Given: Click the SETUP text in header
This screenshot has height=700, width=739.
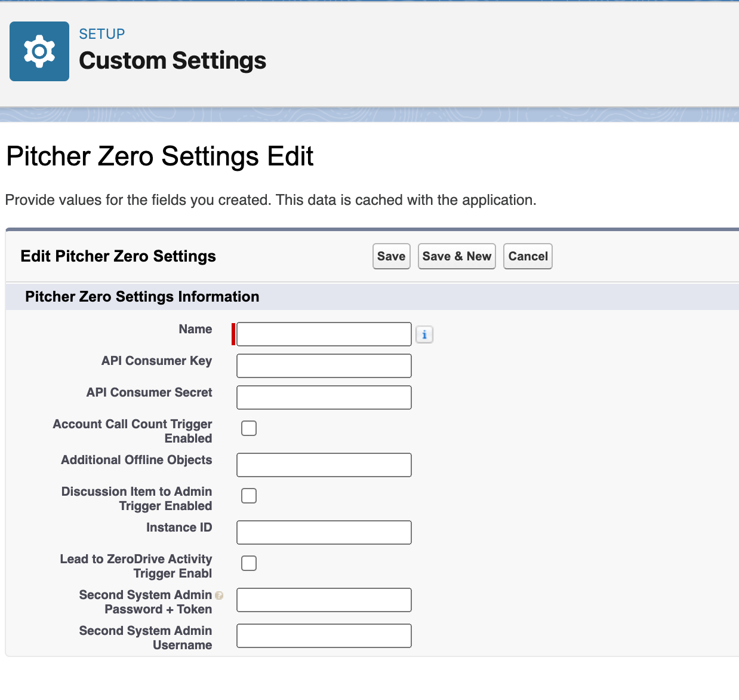Looking at the screenshot, I should tap(102, 34).
